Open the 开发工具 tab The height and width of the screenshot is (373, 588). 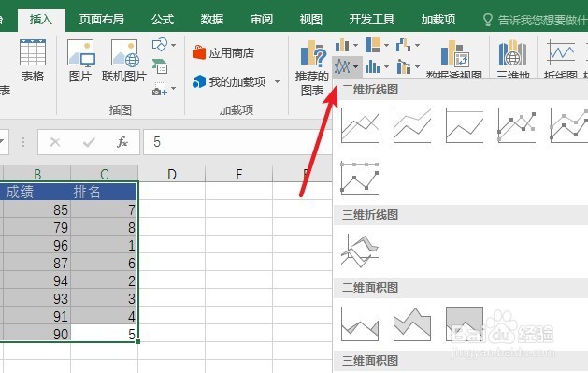[372, 20]
